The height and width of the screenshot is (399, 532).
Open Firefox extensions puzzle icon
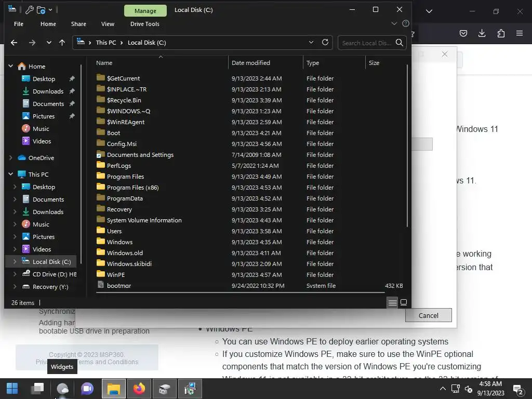pos(501,33)
